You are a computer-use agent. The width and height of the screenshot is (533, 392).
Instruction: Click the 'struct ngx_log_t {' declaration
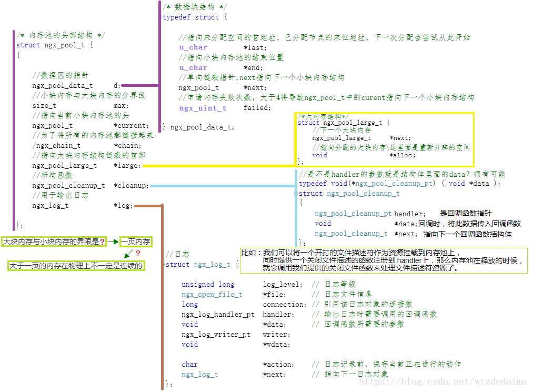(202, 264)
